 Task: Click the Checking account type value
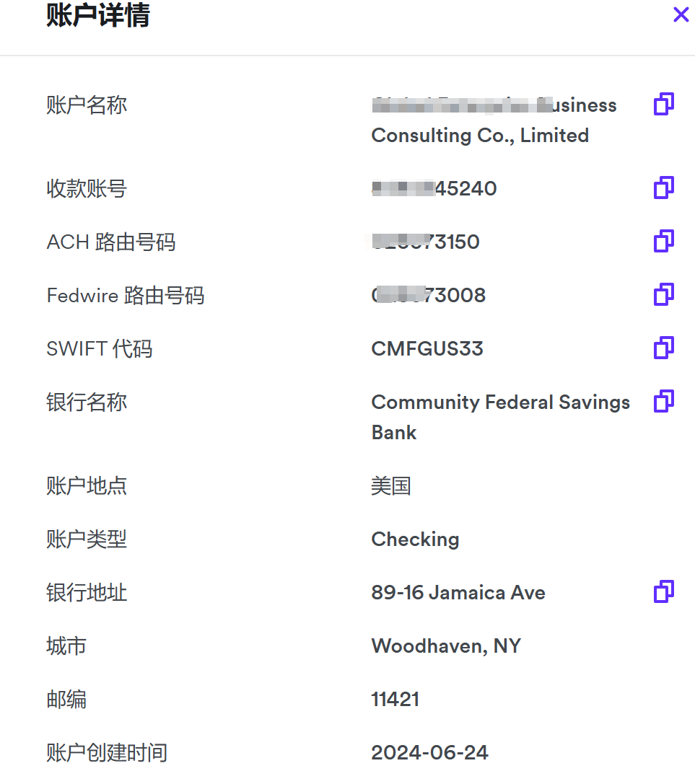[415, 539]
